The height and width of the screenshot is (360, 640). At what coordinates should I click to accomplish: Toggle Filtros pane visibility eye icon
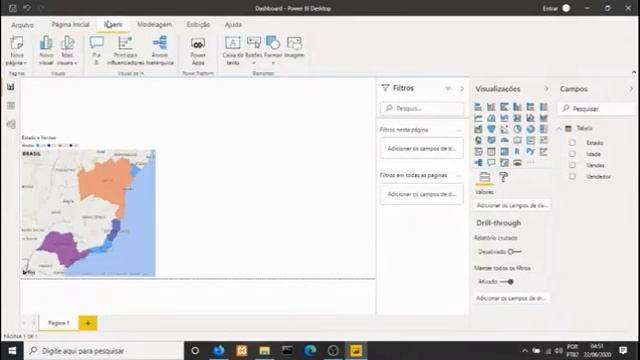pos(448,88)
